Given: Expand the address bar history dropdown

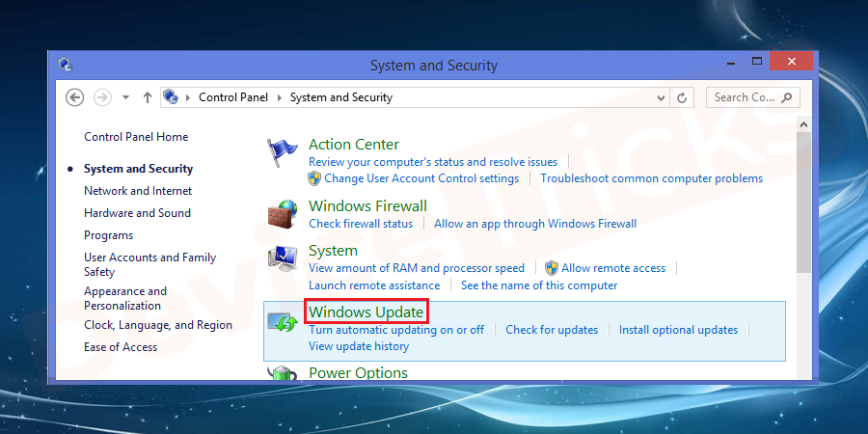Looking at the screenshot, I should click(x=661, y=97).
